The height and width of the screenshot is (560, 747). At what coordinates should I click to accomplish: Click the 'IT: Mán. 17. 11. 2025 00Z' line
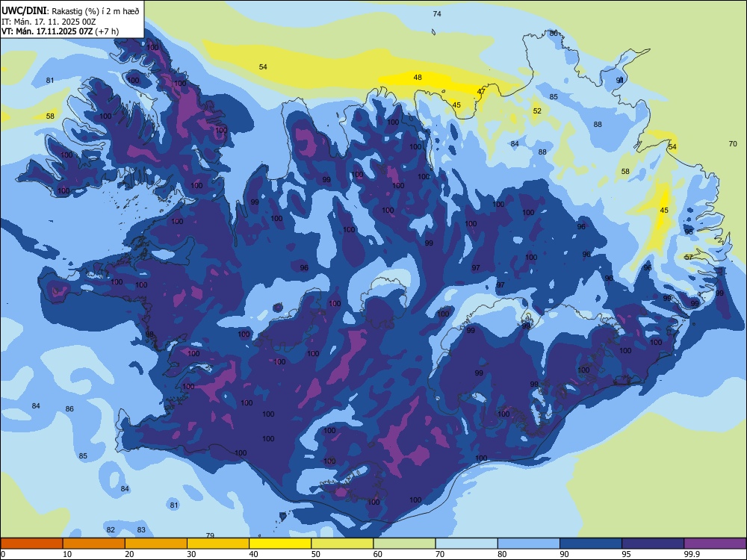click(x=49, y=22)
